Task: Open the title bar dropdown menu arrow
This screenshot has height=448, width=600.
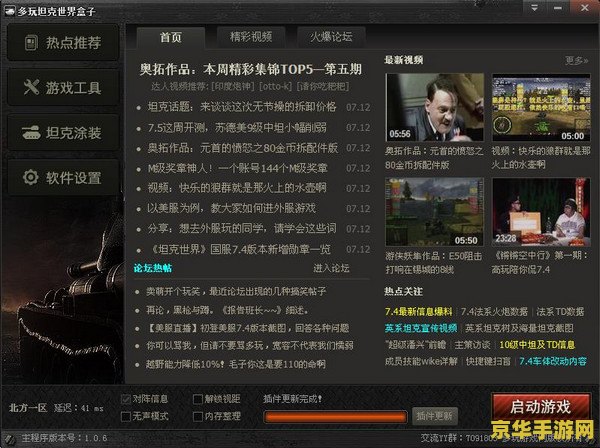Action: (535, 8)
